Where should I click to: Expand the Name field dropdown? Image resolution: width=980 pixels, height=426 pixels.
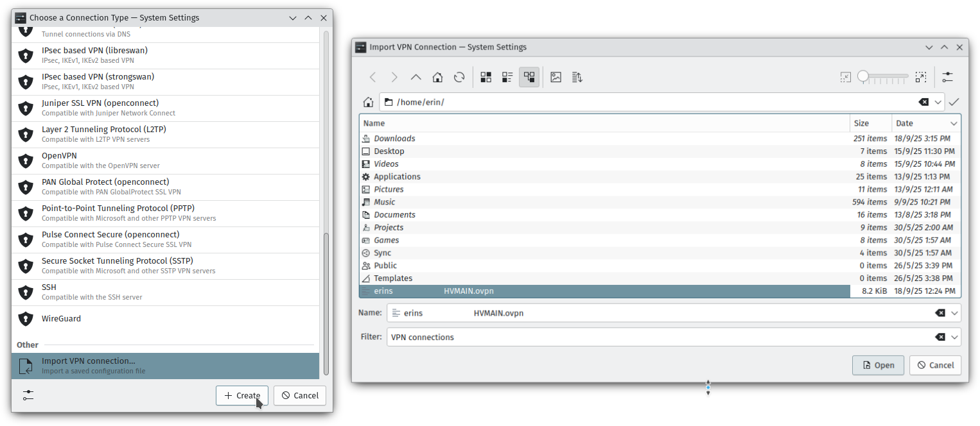954,313
